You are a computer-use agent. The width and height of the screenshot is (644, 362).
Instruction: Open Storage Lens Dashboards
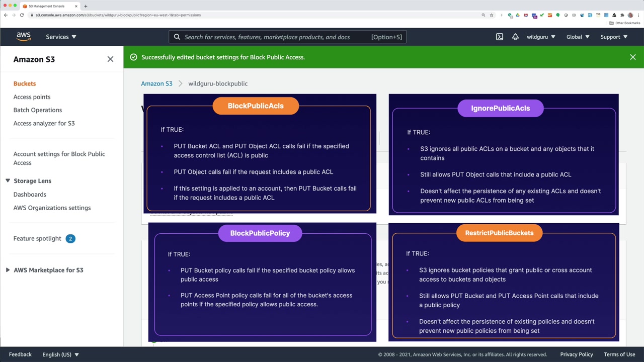click(30, 194)
